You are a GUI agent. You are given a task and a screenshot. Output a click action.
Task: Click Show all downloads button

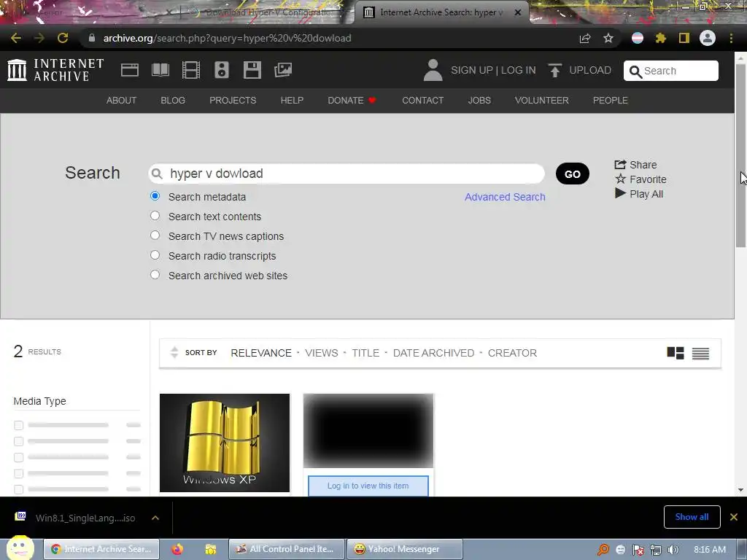point(692,517)
